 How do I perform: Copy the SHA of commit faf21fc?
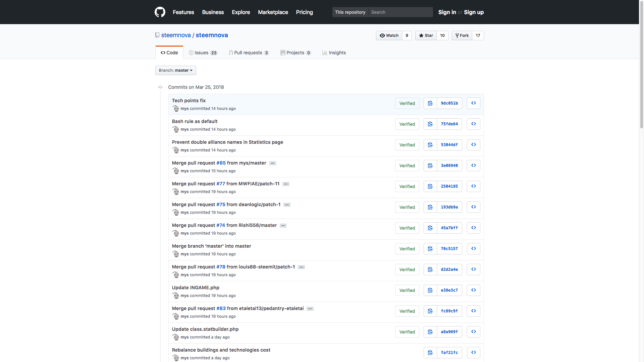click(x=430, y=353)
